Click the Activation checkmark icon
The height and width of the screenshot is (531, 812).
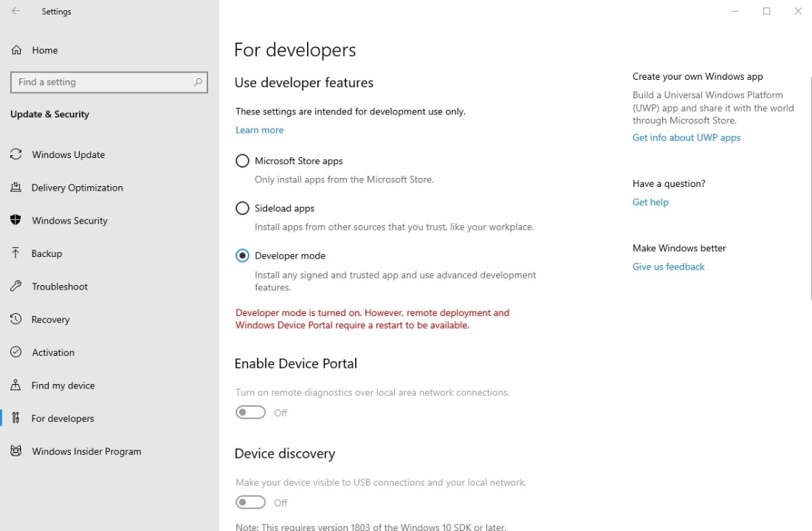(16, 352)
